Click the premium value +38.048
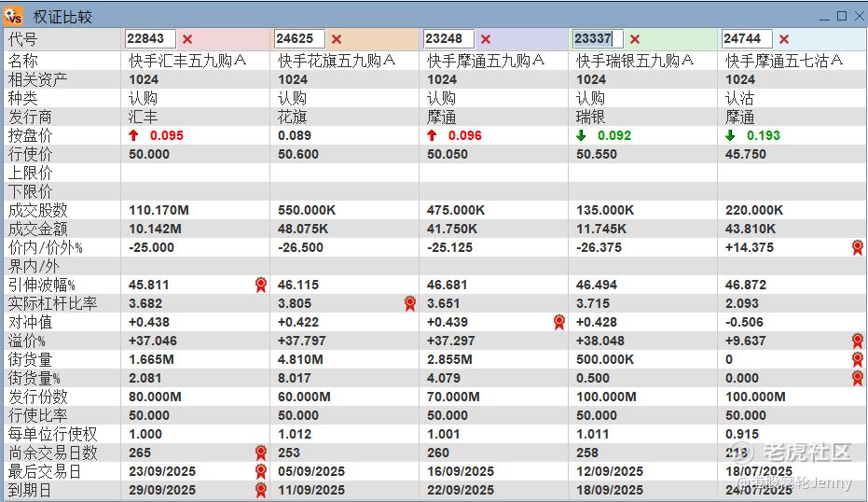Viewport: 868px width, 502px height. click(600, 341)
